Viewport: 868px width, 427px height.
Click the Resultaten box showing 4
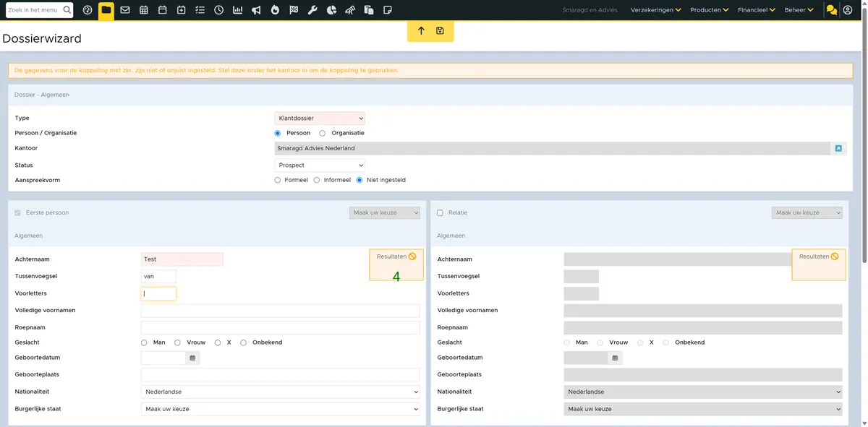pyautogui.click(x=396, y=265)
